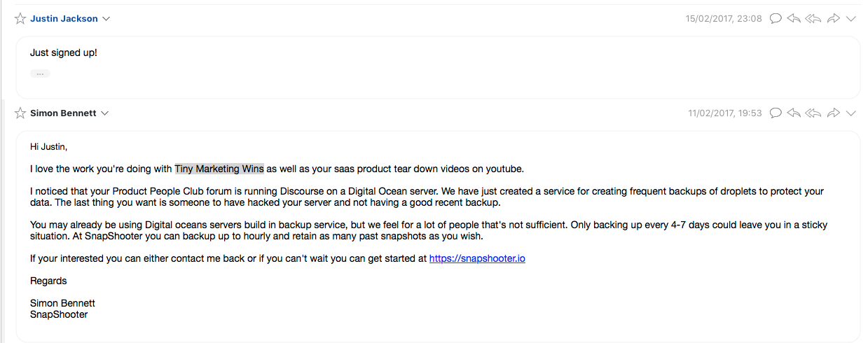Open more actions for Simon Bennett's email
868x343 pixels.
(851, 113)
